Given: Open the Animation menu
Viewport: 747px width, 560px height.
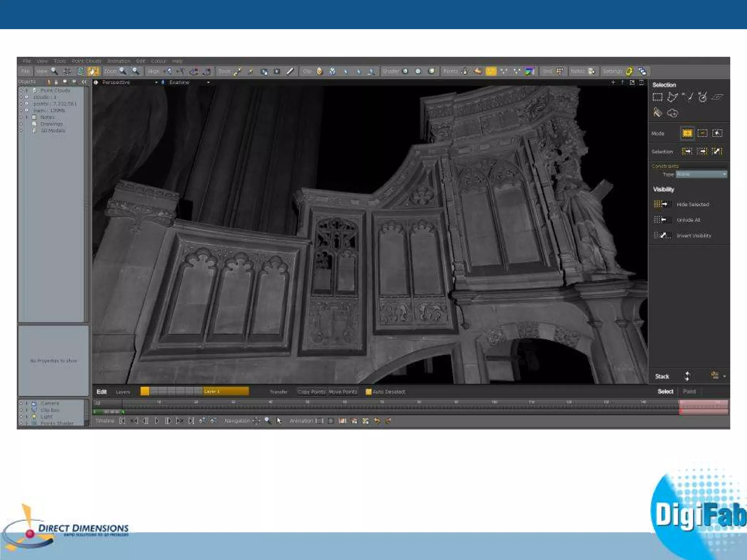Looking at the screenshot, I should (119, 61).
